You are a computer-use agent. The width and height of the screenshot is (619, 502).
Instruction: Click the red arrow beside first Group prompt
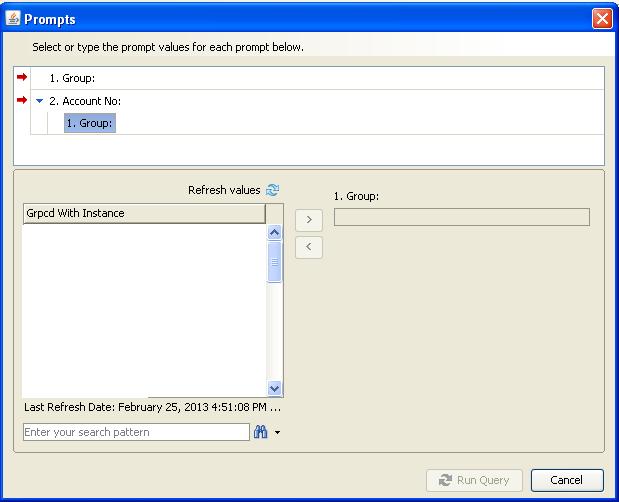[23, 77]
